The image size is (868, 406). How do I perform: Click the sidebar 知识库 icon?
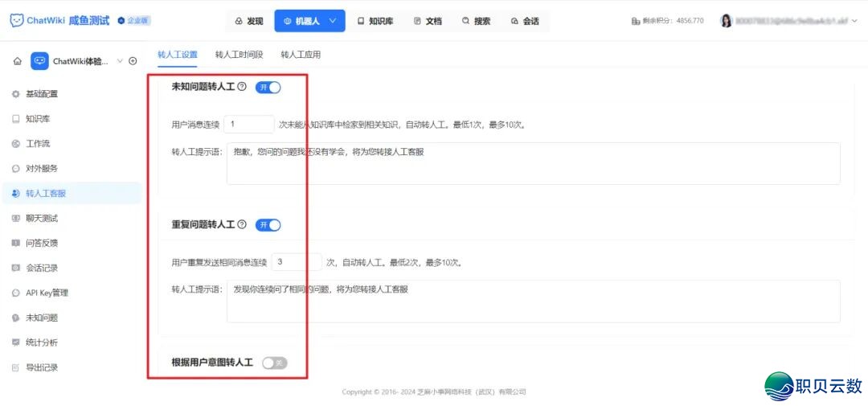16,119
